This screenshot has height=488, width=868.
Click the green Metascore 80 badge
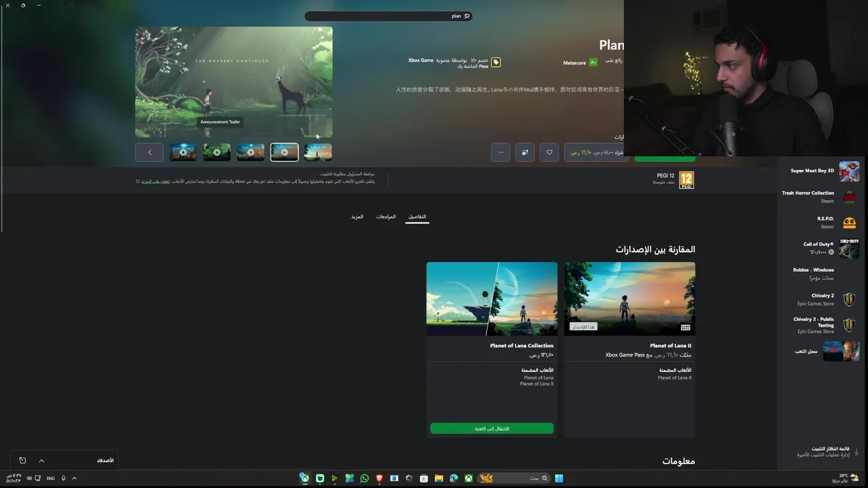593,62
